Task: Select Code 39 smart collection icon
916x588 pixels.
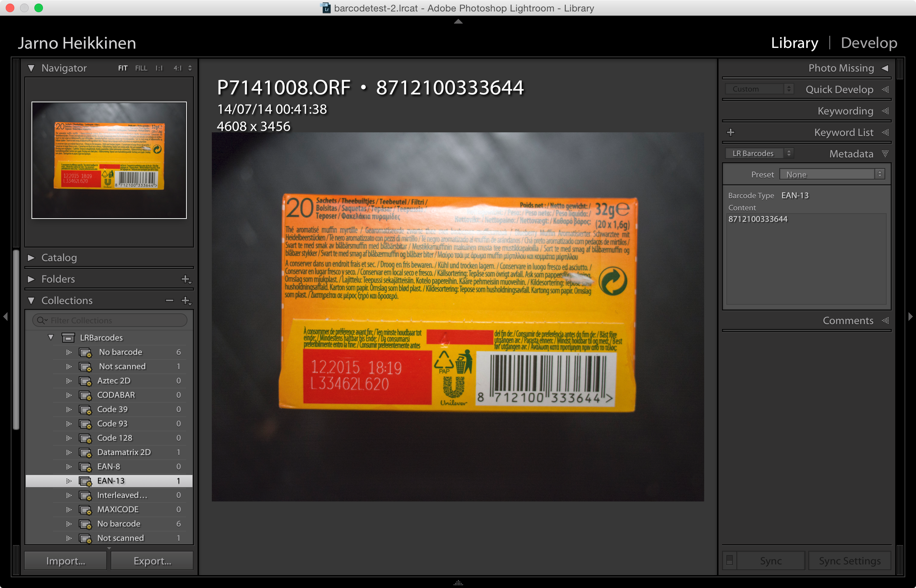Action: click(x=85, y=410)
